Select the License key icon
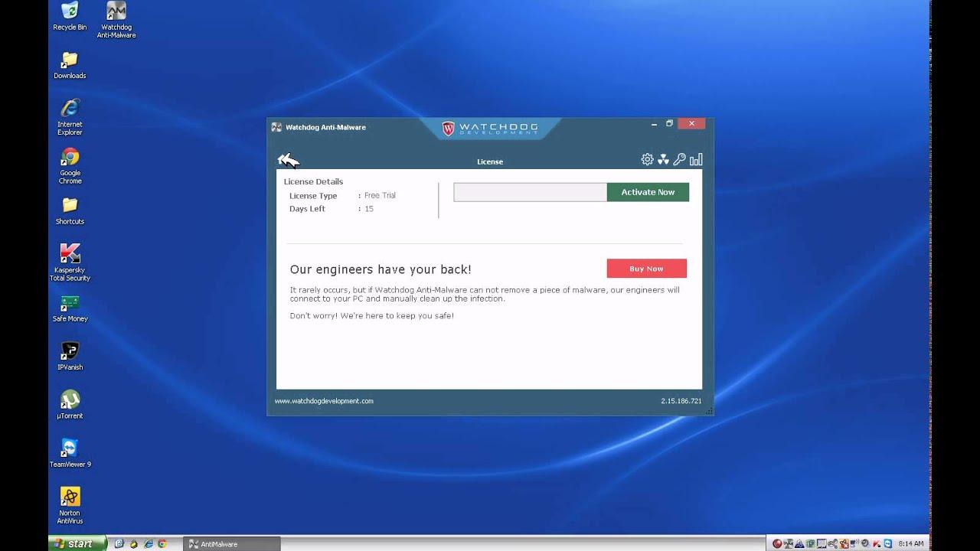This screenshot has width=980, height=551. coord(679,159)
